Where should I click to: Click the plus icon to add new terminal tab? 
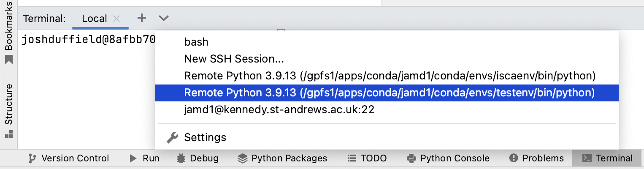(142, 18)
